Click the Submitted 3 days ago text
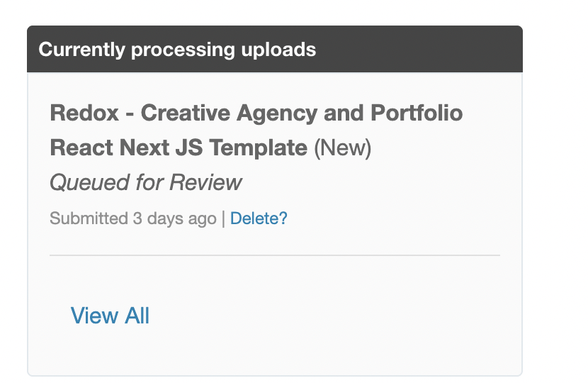The height and width of the screenshot is (383, 588). tap(132, 218)
